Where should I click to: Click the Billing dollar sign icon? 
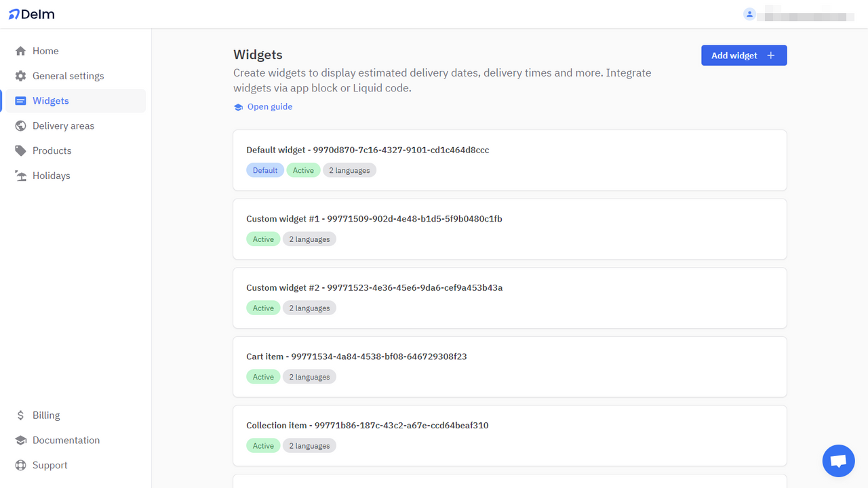21,415
